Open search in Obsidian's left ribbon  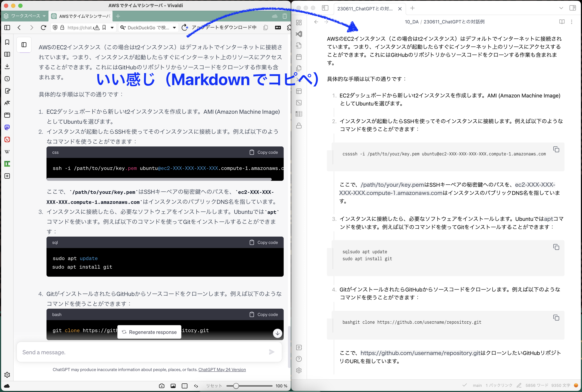pyautogui.click(x=299, y=45)
